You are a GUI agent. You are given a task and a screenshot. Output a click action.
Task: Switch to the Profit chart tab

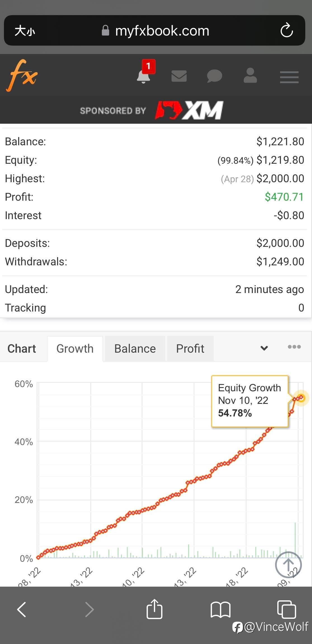coord(190,349)
